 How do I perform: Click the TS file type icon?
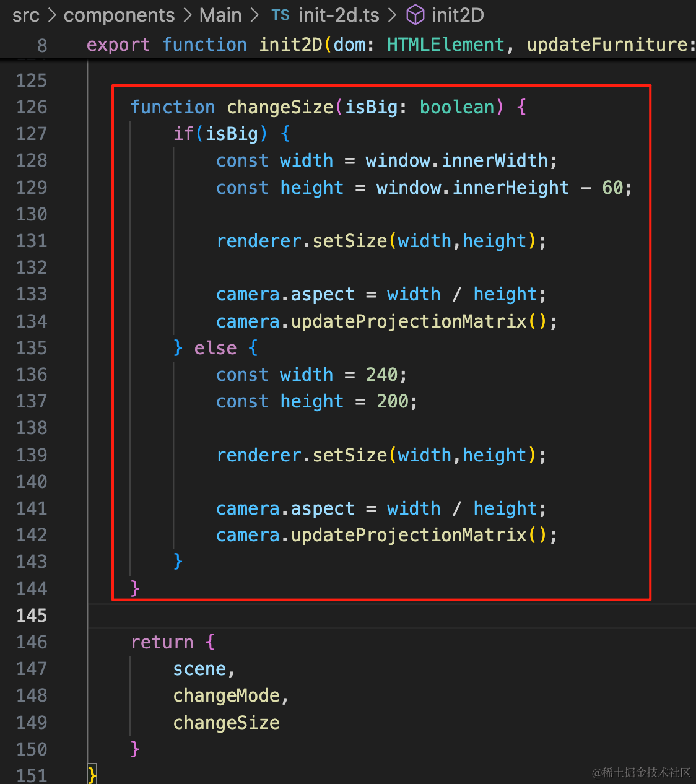point(281,15)
